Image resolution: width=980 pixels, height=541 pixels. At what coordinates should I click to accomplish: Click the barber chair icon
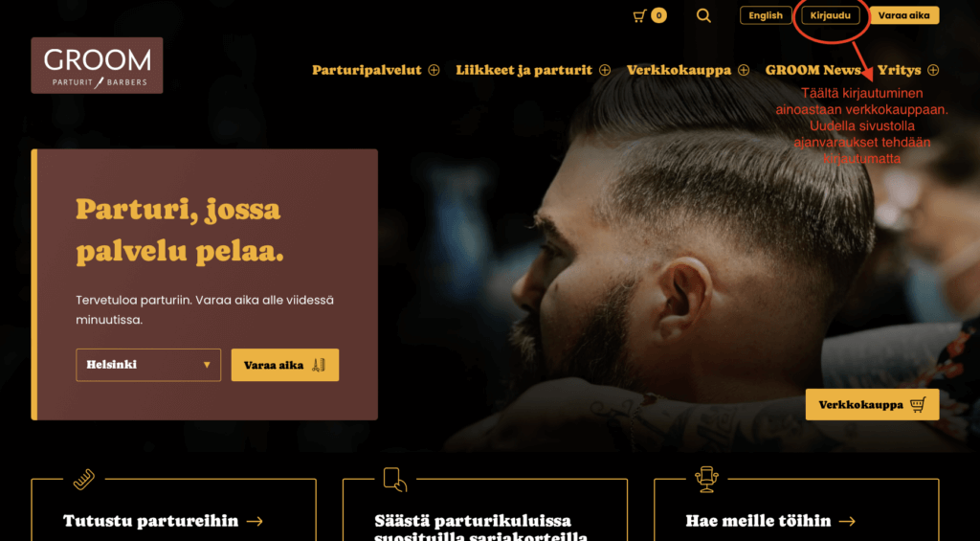706,479
